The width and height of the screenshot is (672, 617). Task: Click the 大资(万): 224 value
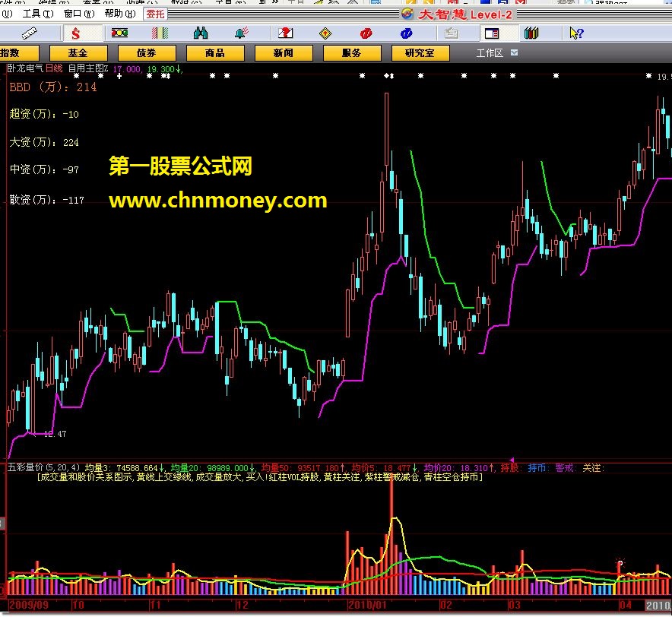[x=44, y=142]
